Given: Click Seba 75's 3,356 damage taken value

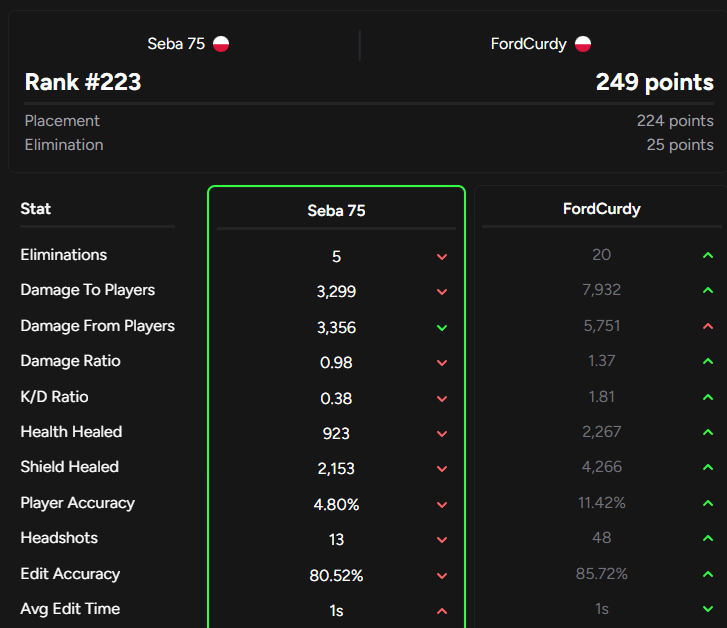Looking at the screenshot, I should coord(336,328).
